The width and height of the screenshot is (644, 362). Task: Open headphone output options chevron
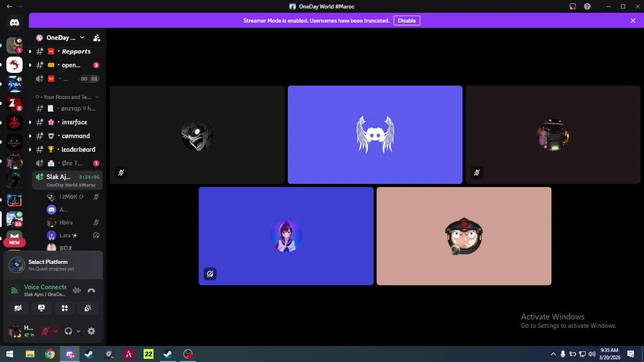[78, 331]
